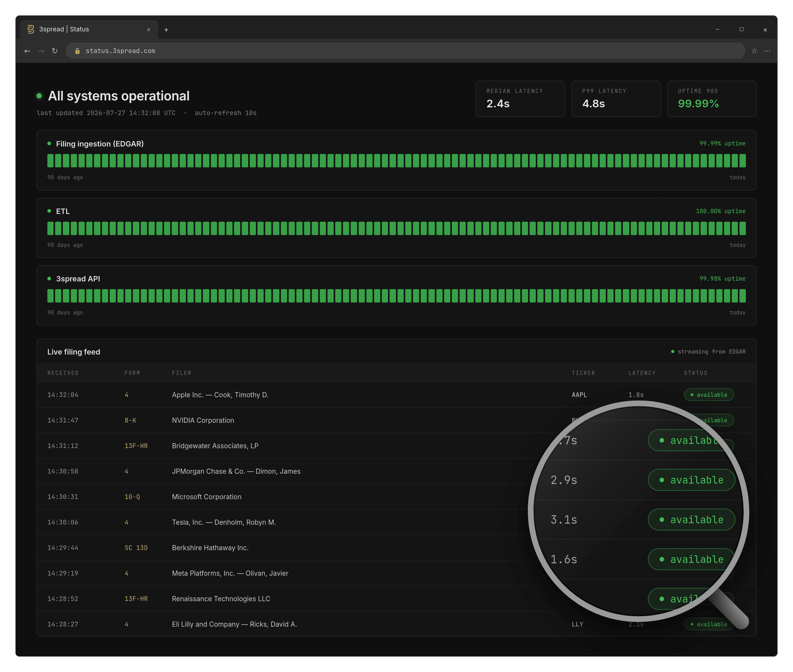Click the Microsoft Corporation filer name
Image resolution: width=793 pixels, height=672 pixels.
click(x=206, y=497)
